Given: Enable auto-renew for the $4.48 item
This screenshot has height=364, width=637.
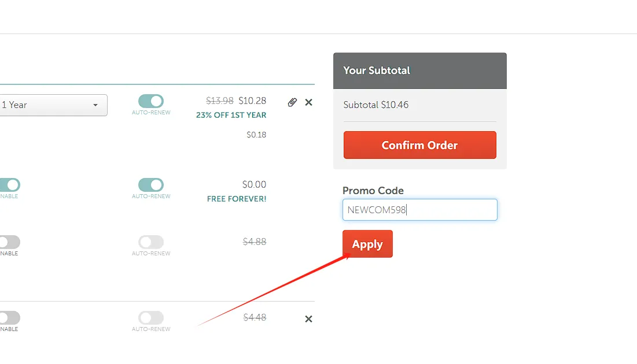Looking at the screenshot, I should [x=151, y=318].
